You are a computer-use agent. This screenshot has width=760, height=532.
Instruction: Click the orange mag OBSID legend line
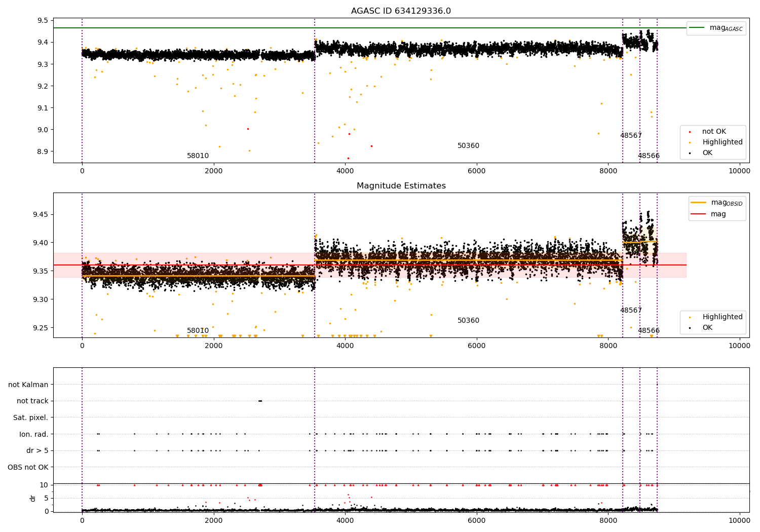(699, 203)
